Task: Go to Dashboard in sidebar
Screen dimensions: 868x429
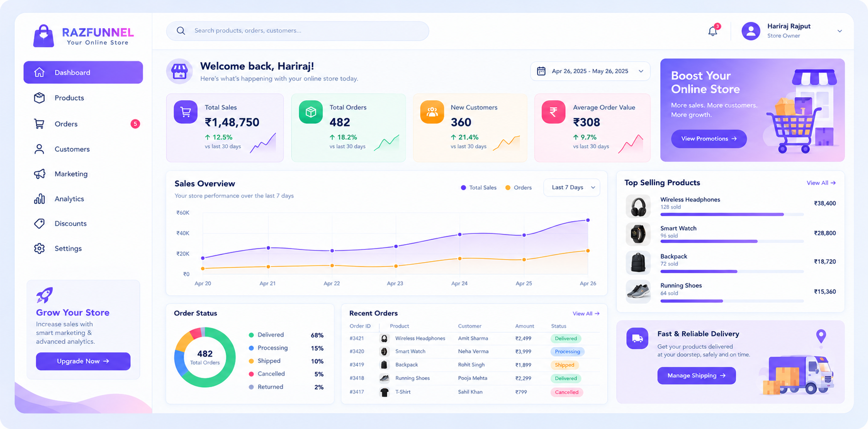Action: (x=83, y=72)
